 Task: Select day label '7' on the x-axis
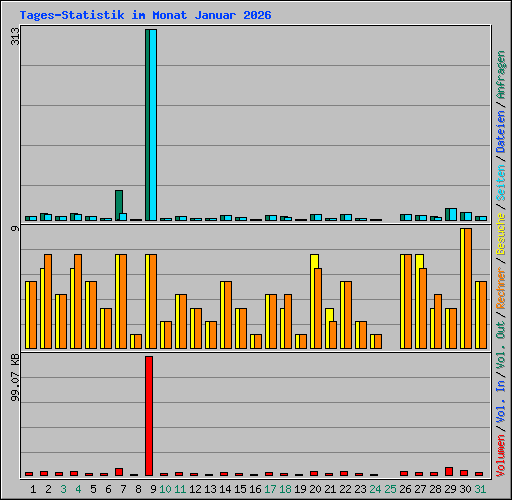(123, 489)
